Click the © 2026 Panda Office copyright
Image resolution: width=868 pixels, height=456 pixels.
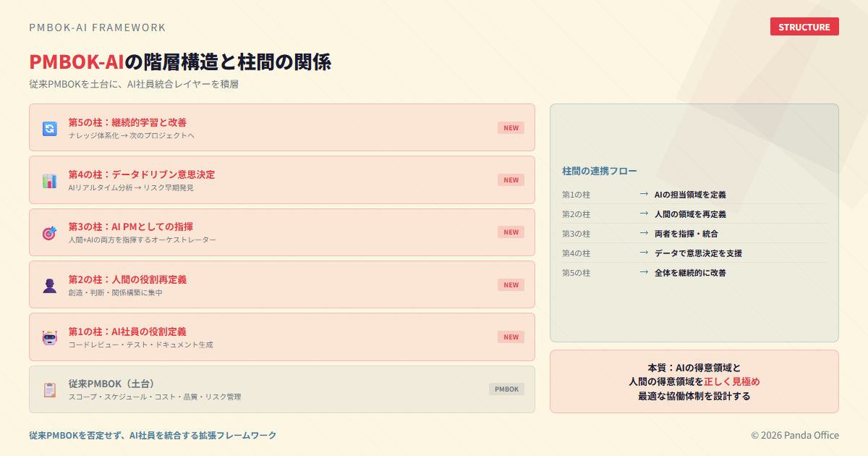point(794,435)
